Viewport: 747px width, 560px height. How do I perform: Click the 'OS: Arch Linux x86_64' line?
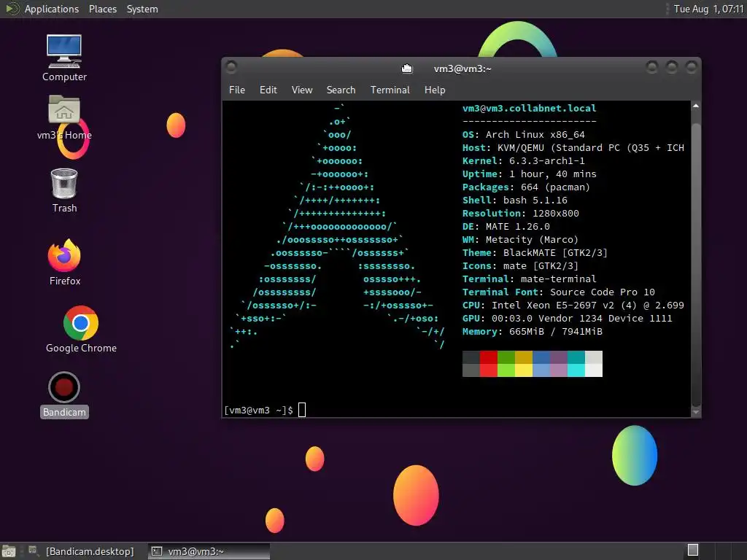pos(524,135)
